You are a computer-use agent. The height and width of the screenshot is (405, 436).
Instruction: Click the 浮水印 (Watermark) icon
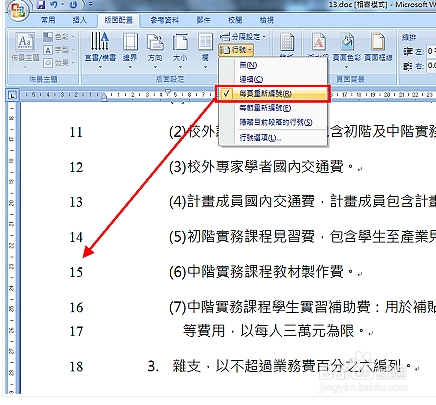pyautogui.click(x=319, y=42)
